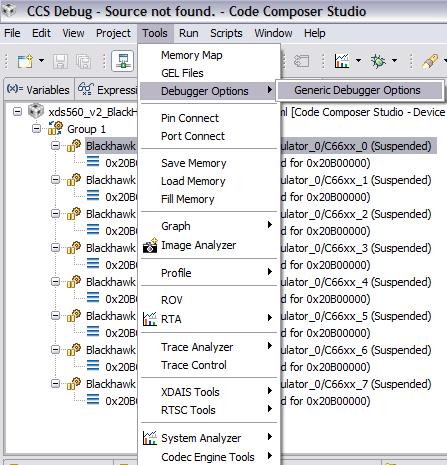Collapse the C66xx_0 core tree node
447x465 pixels.
[56, 145]
